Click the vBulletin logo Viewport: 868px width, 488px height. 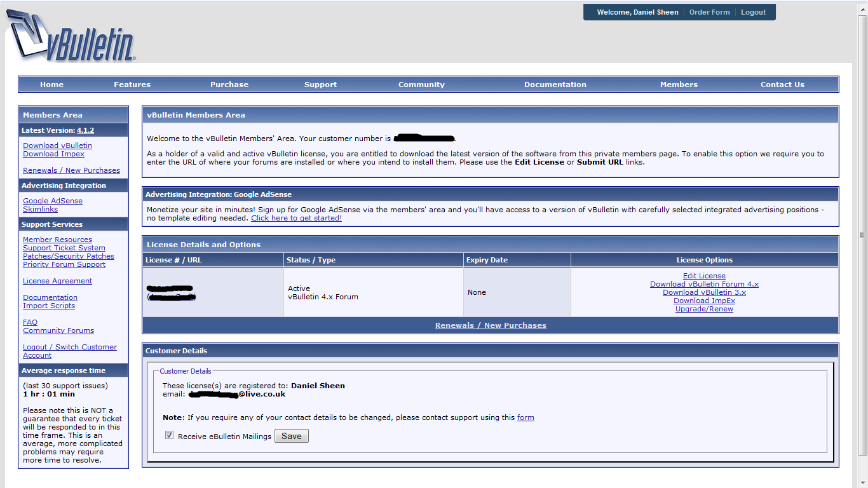point(71,36)
